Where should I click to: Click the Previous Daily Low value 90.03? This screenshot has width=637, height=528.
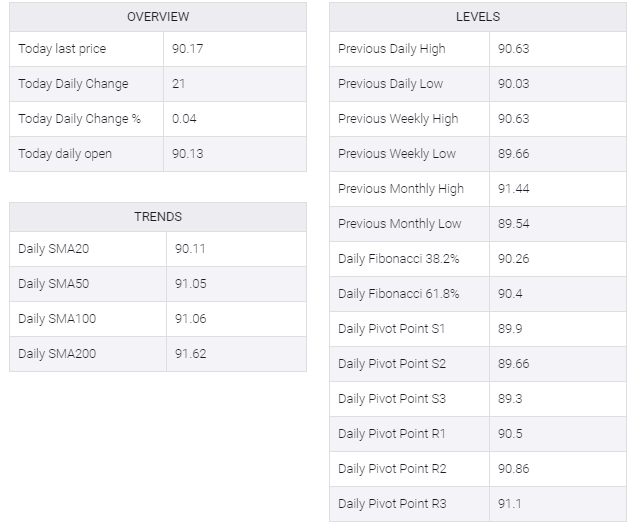pos(513,84)
